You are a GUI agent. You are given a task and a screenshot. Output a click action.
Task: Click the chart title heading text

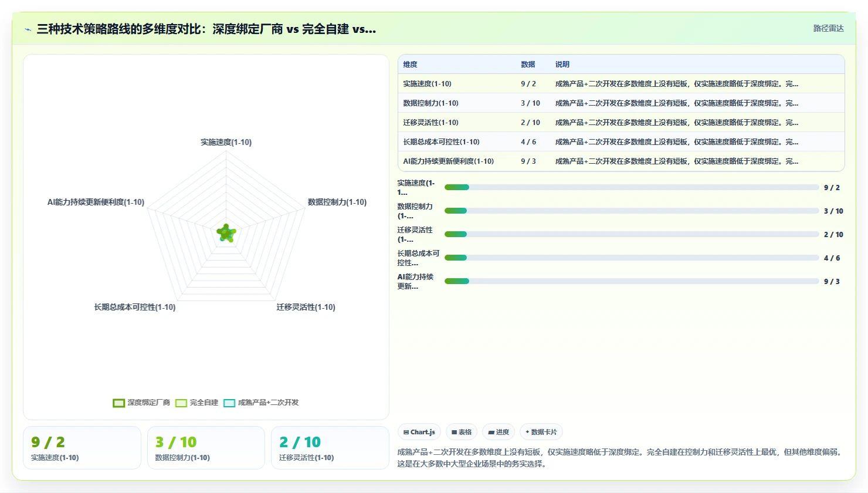tap(206, 29)
